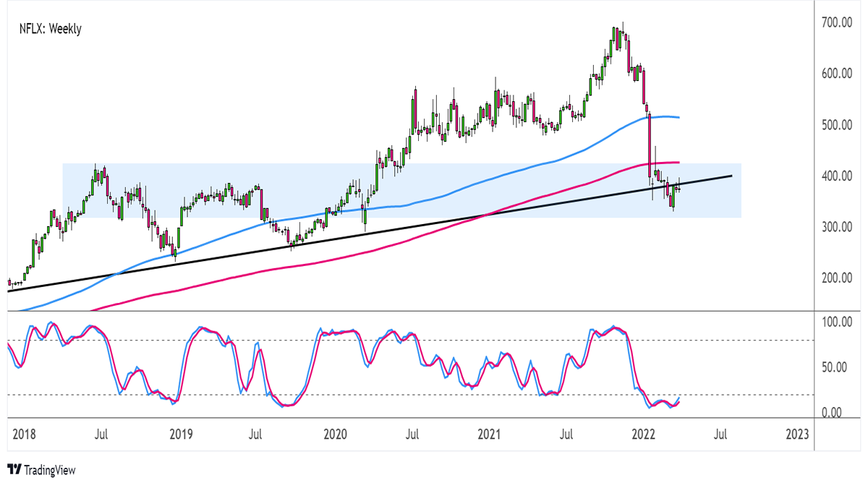
Task: Pick the Jul label of year 2022
Action: pyautogui.click(x=720, y=435)
